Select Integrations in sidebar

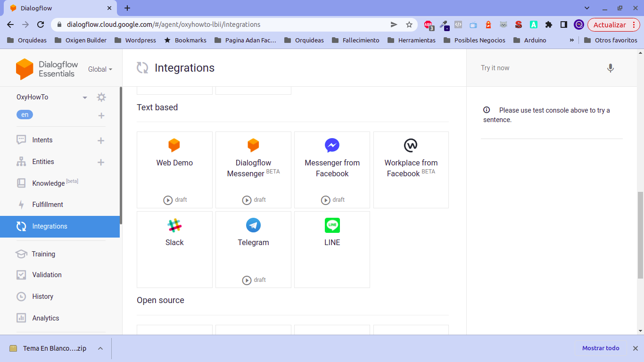click(x=60, y=226)
